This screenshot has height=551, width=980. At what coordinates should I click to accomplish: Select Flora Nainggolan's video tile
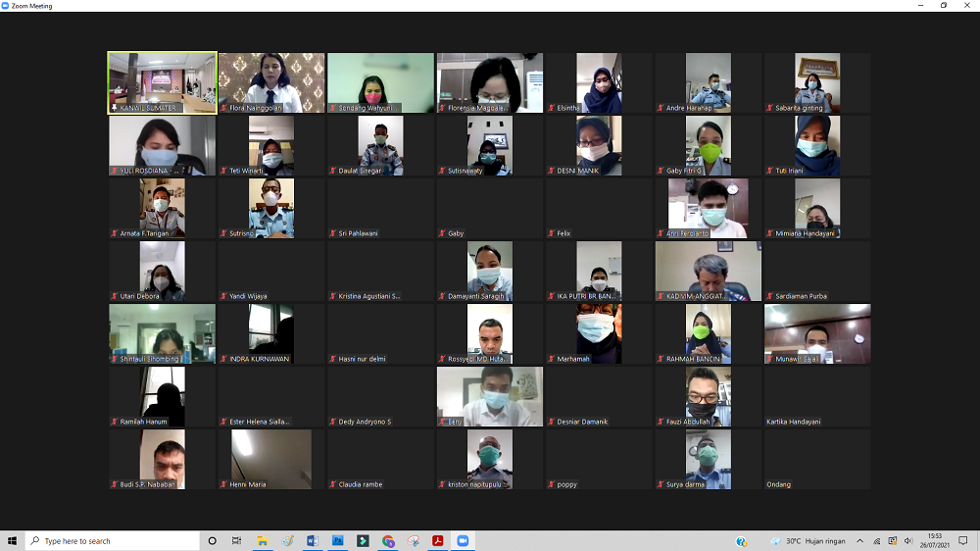pyautogui.click(x=270, y=83)
